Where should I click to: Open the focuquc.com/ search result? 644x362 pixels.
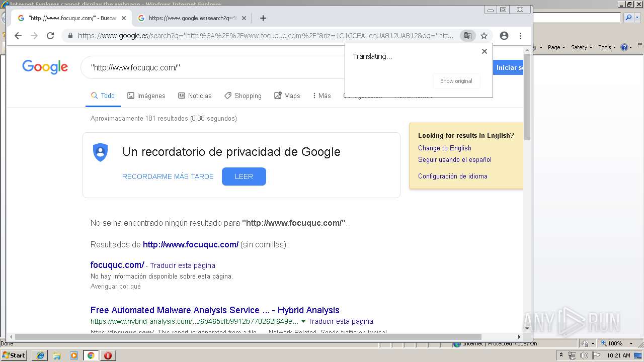117,264
